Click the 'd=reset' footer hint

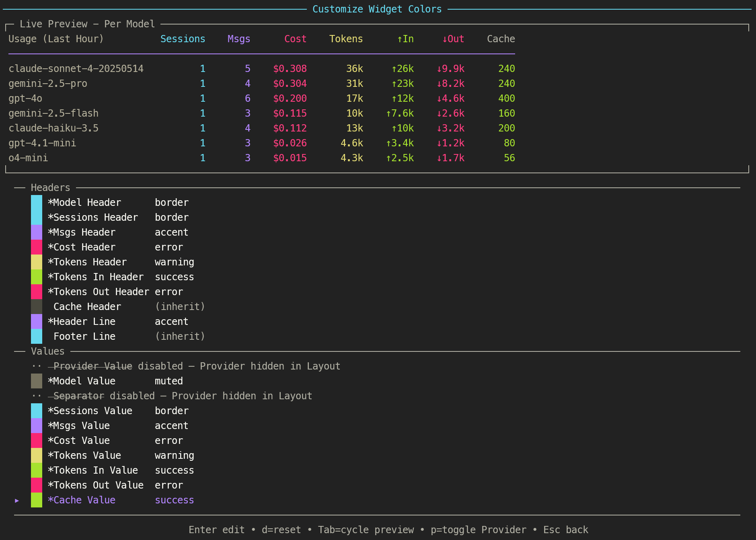(x=281, y=530)
